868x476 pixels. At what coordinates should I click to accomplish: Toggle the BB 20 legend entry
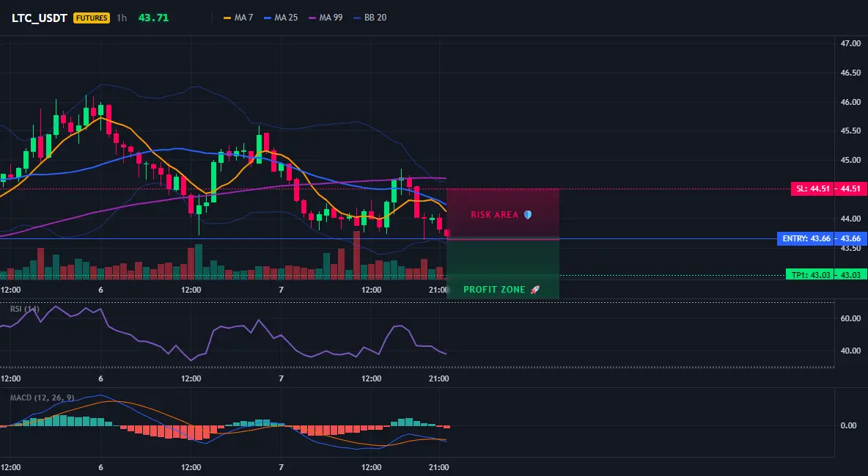(x=369, y=18)
